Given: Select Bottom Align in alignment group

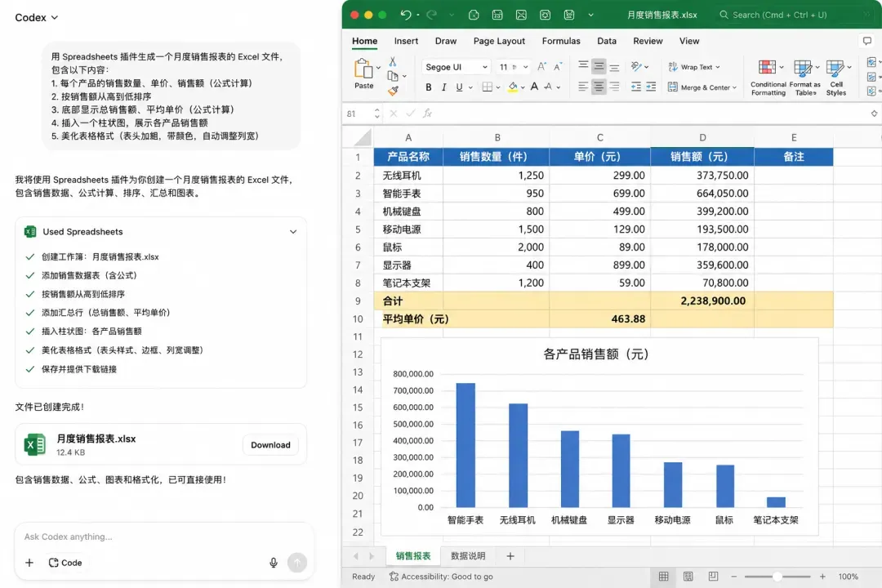Looking at the screenshot, I should tap(614, 67).
